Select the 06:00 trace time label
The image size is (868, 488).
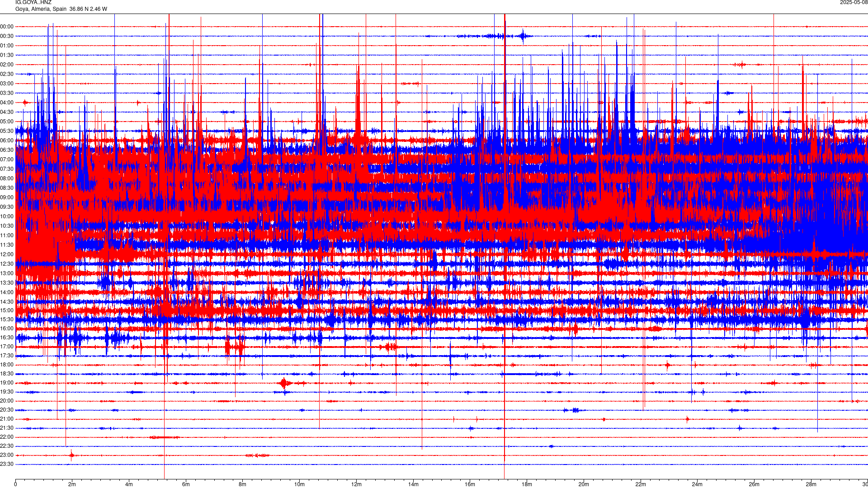7,141
